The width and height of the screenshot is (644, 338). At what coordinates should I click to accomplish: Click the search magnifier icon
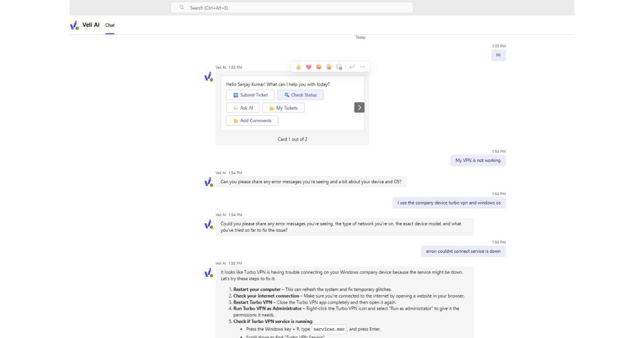click(182, 8)
